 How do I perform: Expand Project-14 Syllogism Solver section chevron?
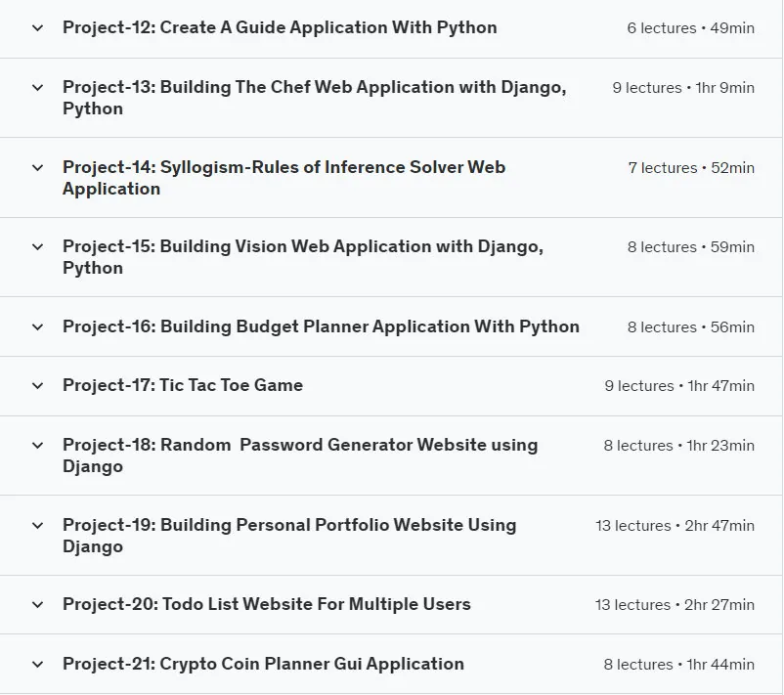[x=37, y=168]
